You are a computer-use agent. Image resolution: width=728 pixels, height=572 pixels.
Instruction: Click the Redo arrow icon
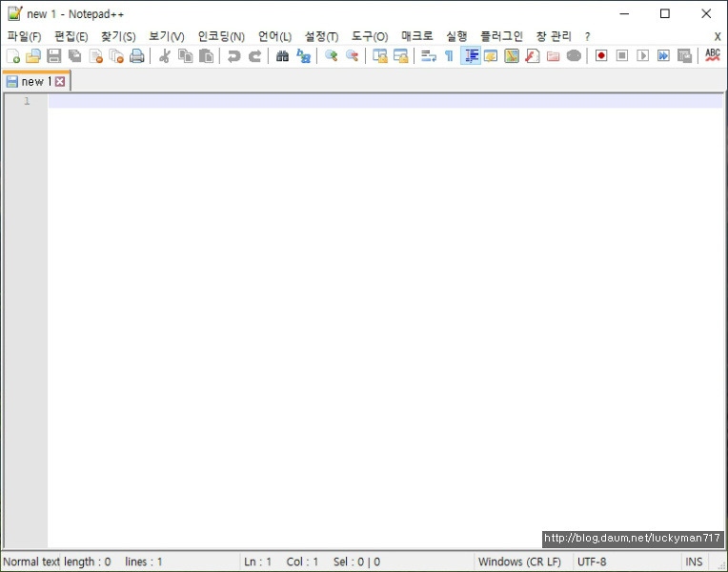pos(254,55)
